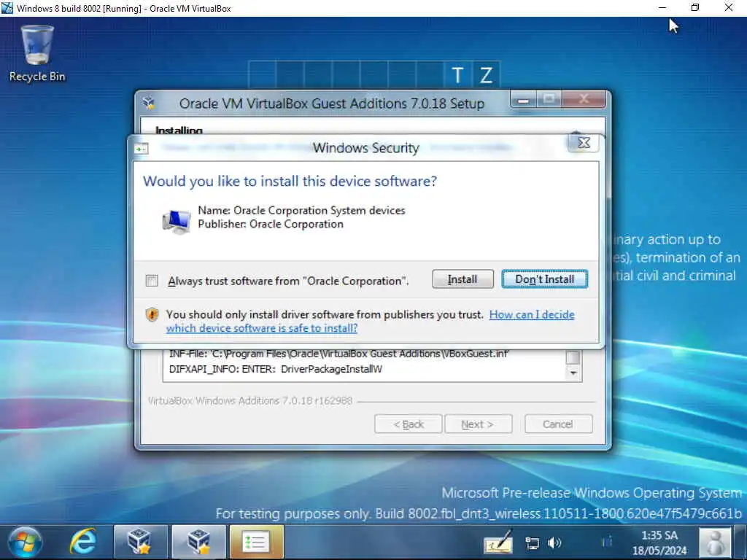
Task: Click the T tile on the desktop
Action: click(458, 75)
